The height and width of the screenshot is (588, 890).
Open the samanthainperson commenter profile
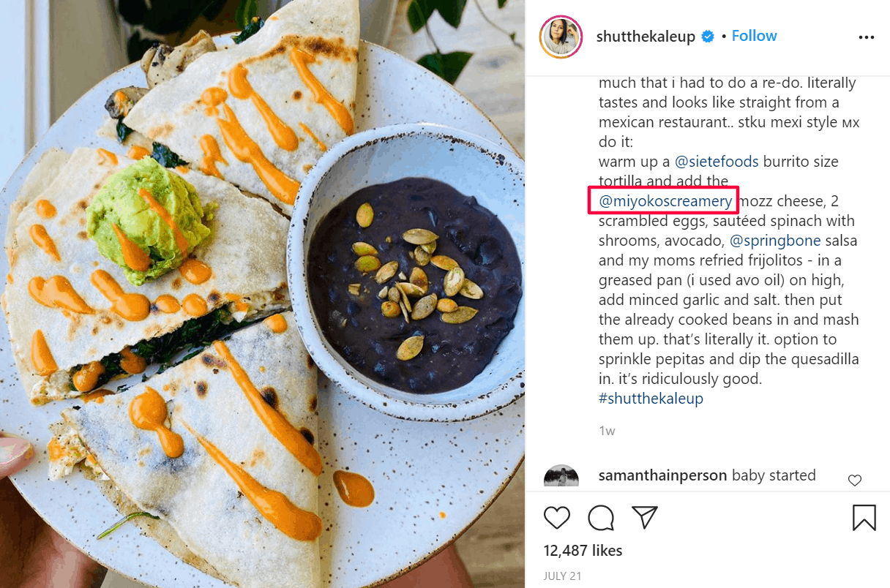point(662,475)
